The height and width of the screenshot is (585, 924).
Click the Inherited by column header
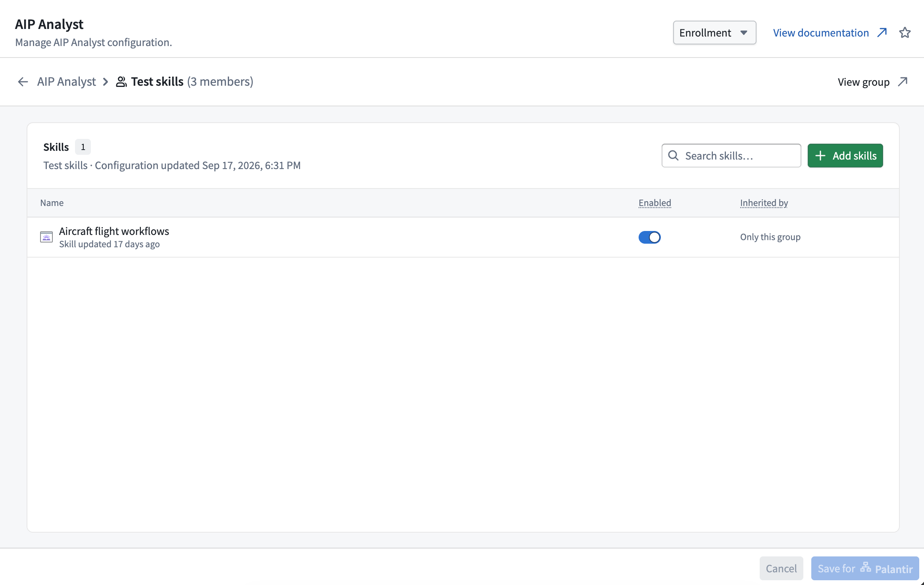click(764, 203)
